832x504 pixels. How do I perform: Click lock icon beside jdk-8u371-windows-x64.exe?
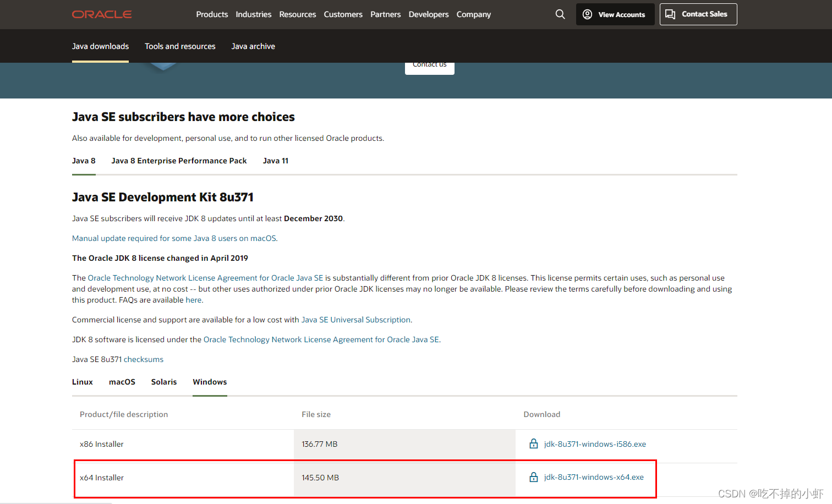533,477
